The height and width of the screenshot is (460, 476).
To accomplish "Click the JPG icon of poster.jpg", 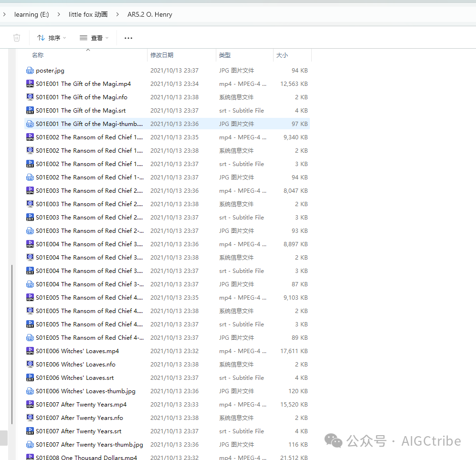I will 30,71.
